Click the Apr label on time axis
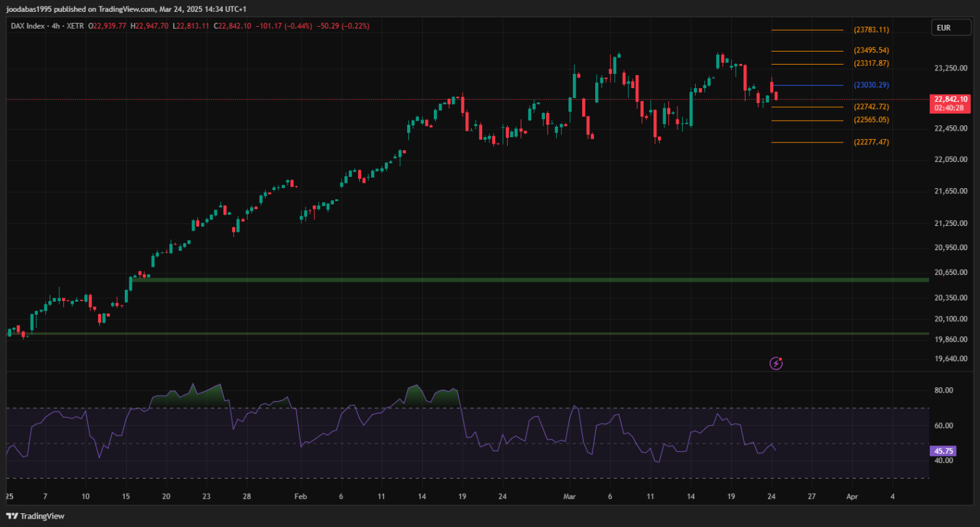The height and width of the screenshot is (527, 980). coord(851,496)
